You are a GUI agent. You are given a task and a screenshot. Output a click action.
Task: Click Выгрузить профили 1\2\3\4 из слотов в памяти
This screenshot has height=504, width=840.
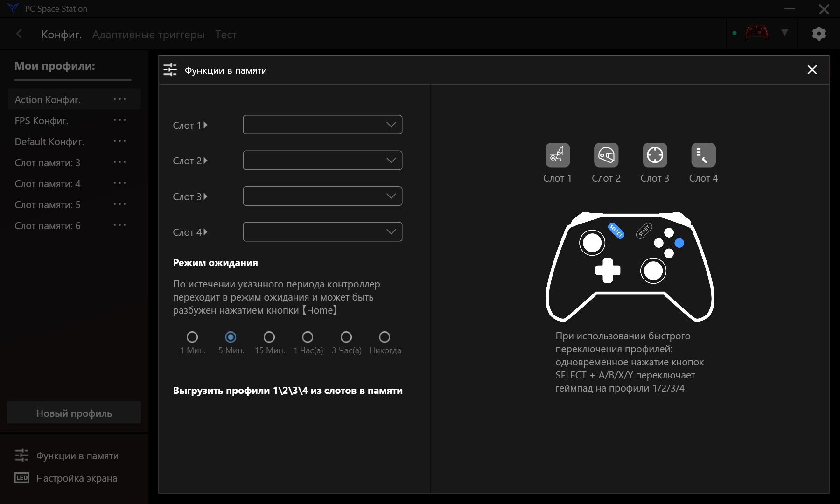click(287, 391)
